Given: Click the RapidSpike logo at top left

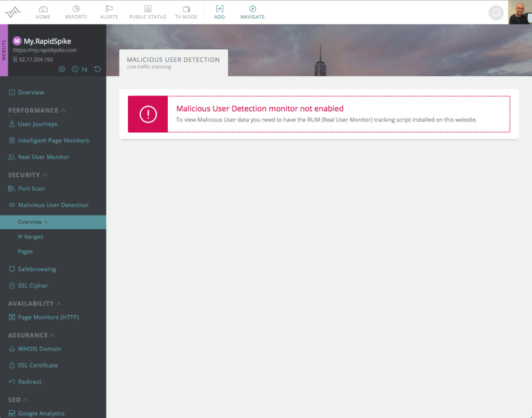Looking at the screenshot, I should pyautogui.click(x=12, y=12).
